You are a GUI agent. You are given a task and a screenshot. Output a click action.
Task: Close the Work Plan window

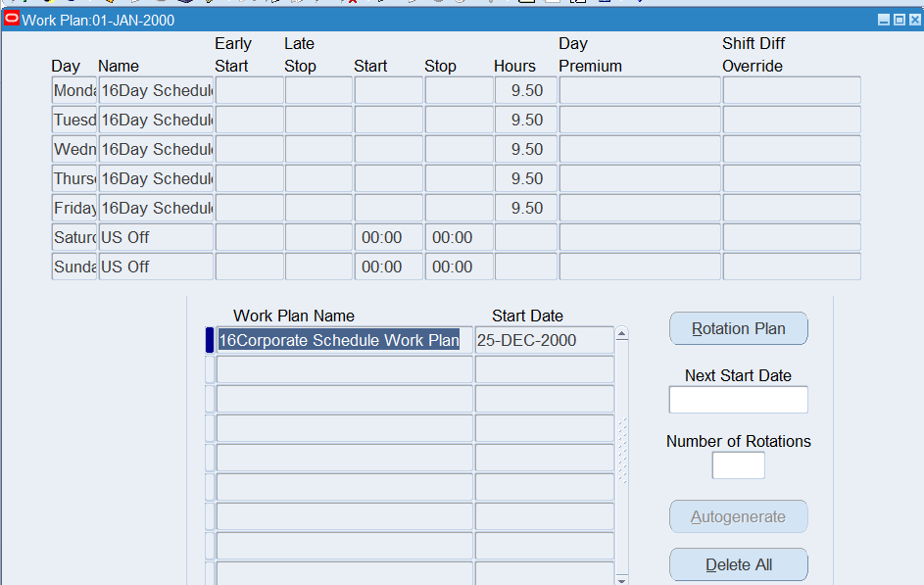click(x=914, y=20)
